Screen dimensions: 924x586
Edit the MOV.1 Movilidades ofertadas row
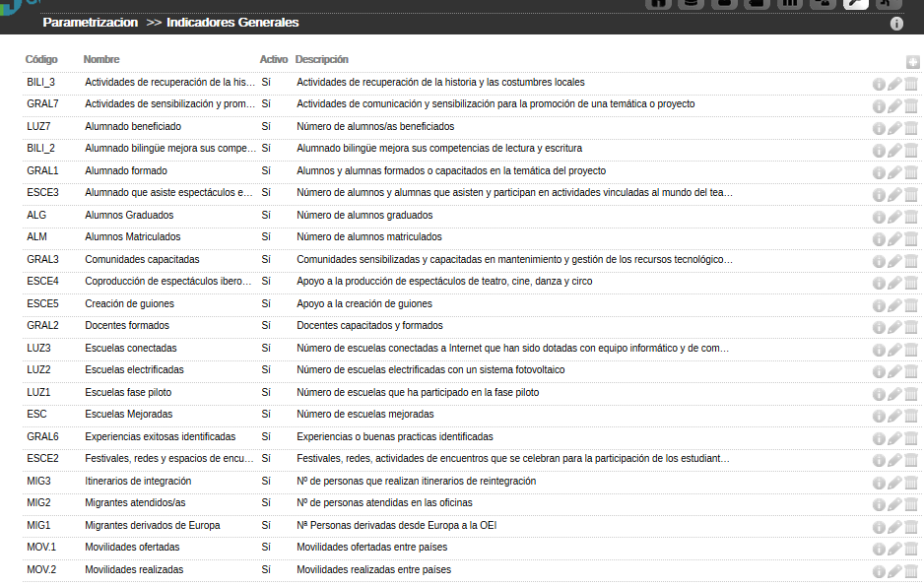click(x=894, y=549)
